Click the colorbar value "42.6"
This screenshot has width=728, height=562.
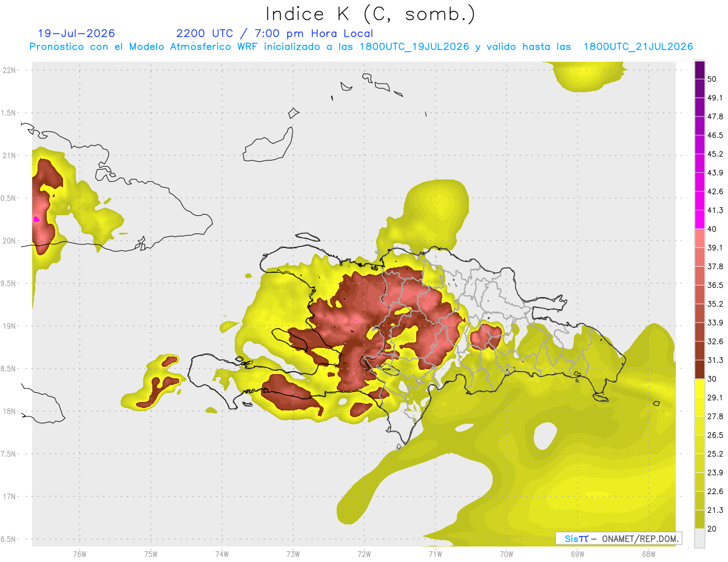click(x=715, y=192)
